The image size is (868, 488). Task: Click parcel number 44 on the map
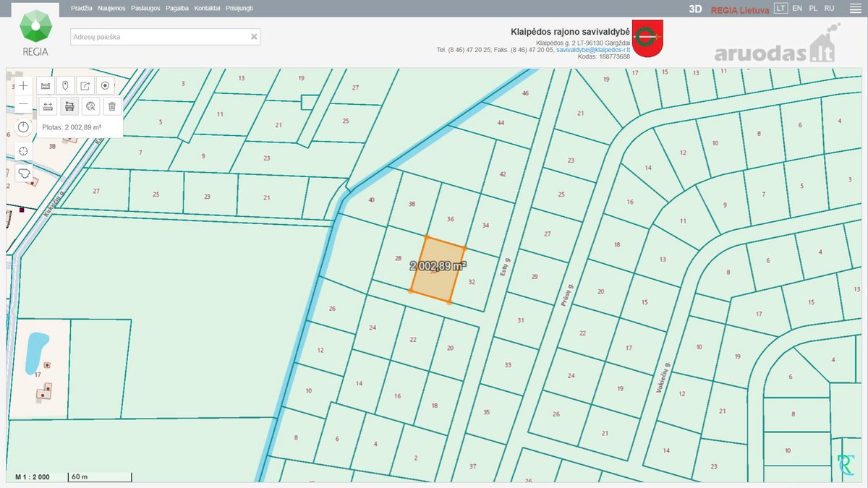click(x=501, y=123)
